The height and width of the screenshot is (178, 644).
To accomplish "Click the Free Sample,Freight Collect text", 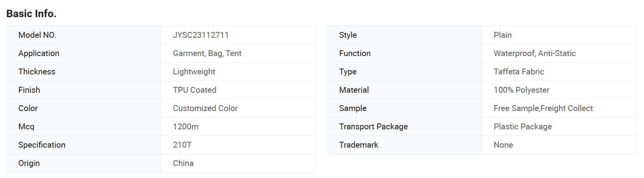I will tap(543, 108).
